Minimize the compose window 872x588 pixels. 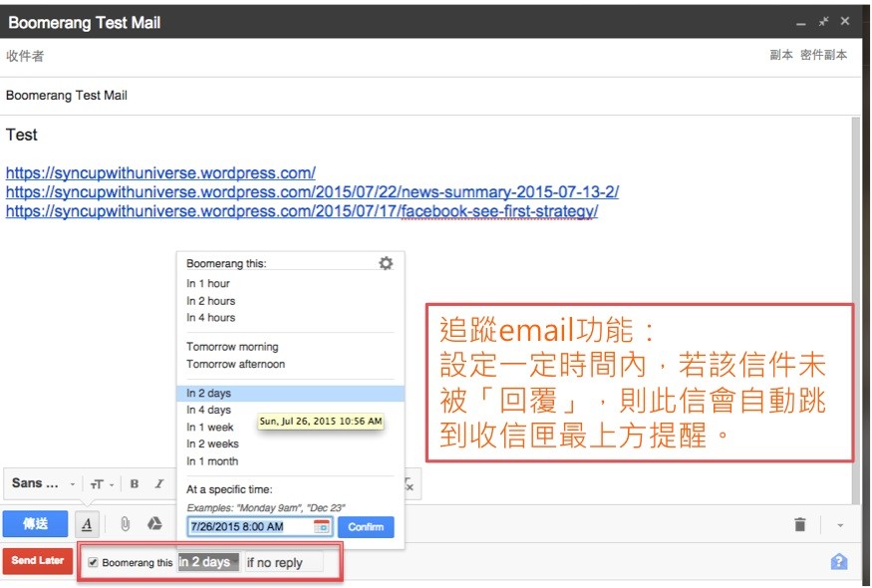[x=801, y=23]
